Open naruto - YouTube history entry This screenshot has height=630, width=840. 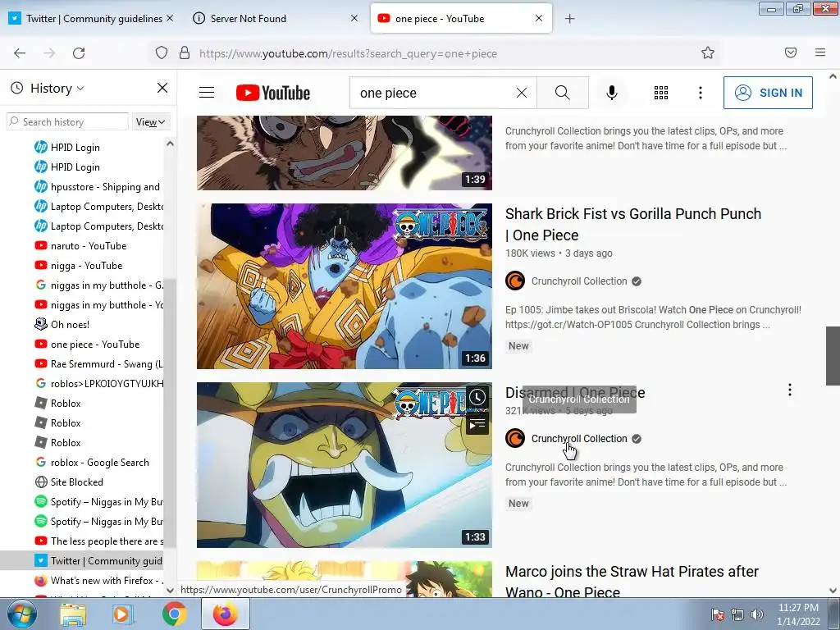click(x=89, y=246)
